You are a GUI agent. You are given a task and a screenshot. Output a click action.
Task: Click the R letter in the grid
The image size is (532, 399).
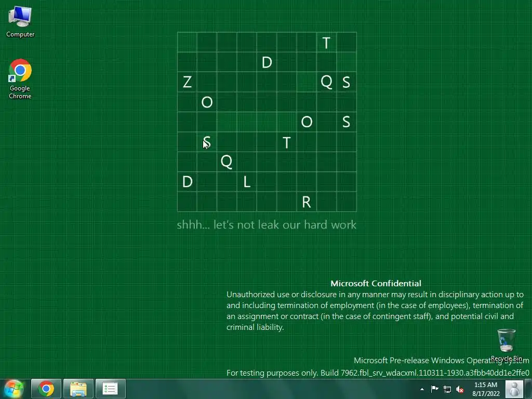pyautogui.click(x=307, y=202)
